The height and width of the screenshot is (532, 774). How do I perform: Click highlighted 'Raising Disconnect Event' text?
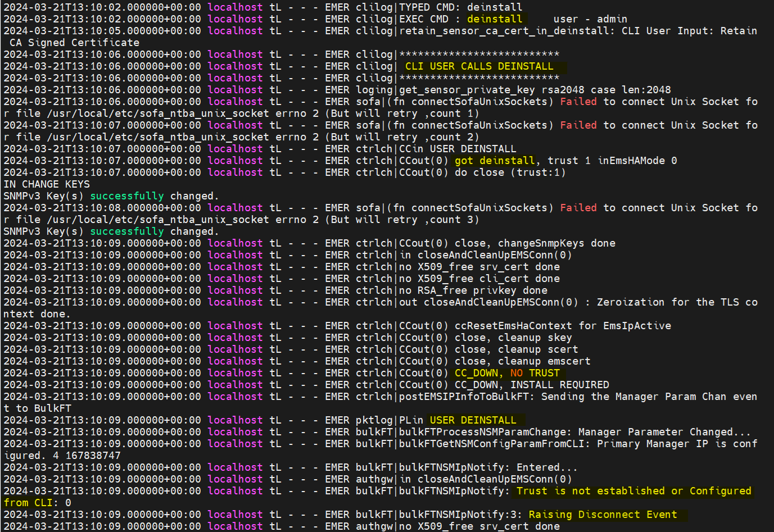click(x=603, y=515)
